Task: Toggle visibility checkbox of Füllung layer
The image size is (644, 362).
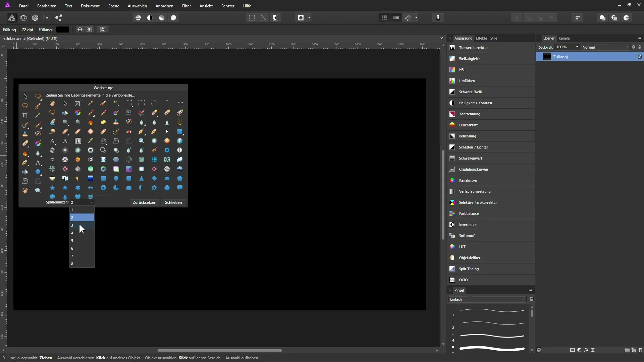Action: [x=639, y=57]
